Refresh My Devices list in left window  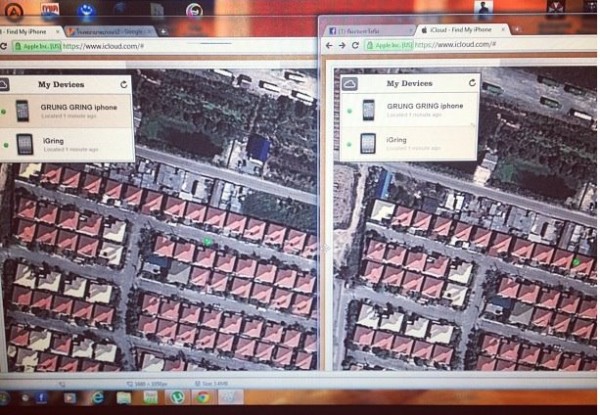point(124,85)
